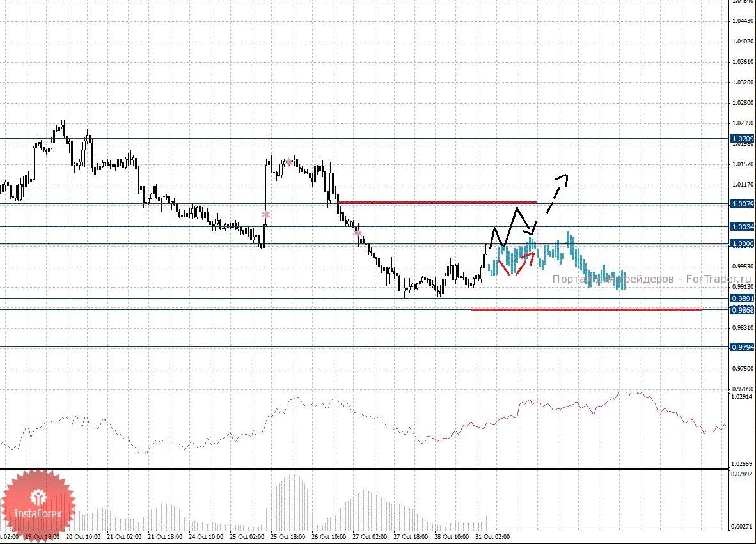Click the 1.01570 price axis label
Image resolution: width=756 pixels, height=544 pixels.
tap(743, 164)
